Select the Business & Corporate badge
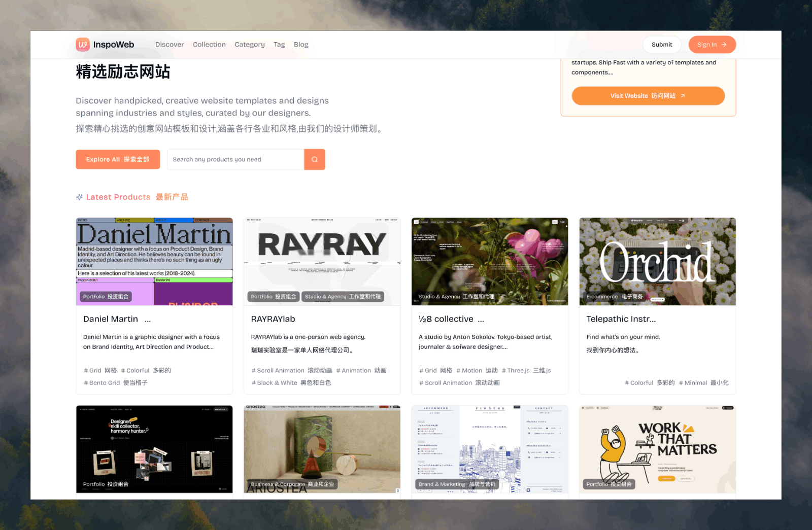This screenshot has width=812, height=530. point(292,484)
